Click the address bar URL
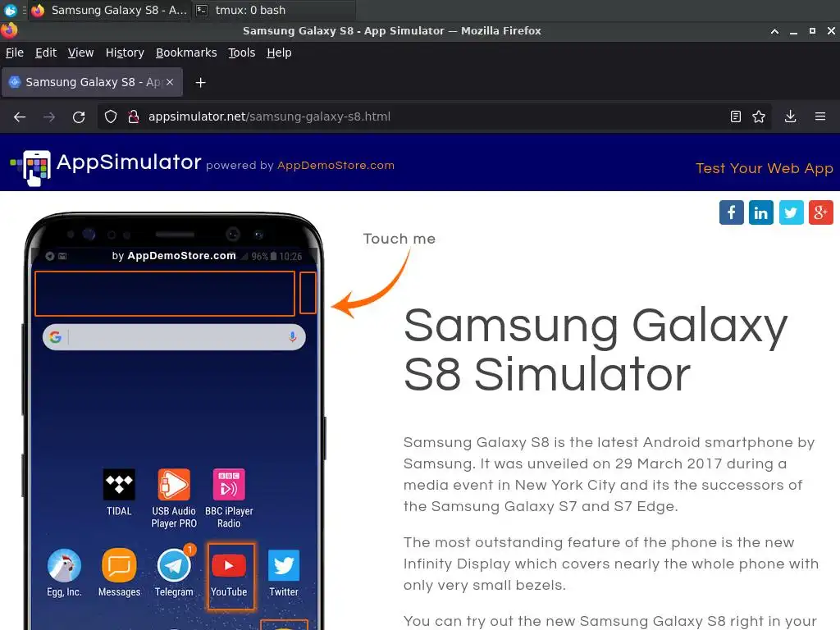 [x=269, y=116]
